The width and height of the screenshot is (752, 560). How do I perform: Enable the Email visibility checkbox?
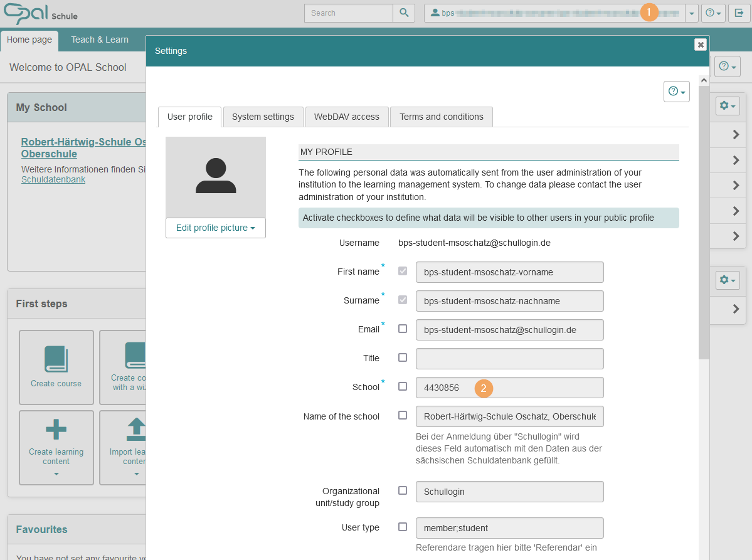(x=403, y=329)
